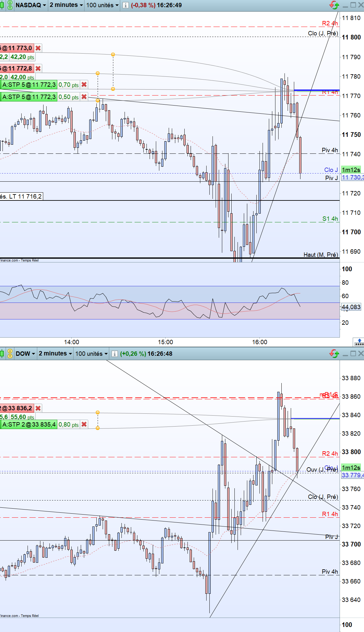The width and height of the screenshot is (364, 632).
Task: Click the 42,00 pts gain label
Action: pos(22,77)
